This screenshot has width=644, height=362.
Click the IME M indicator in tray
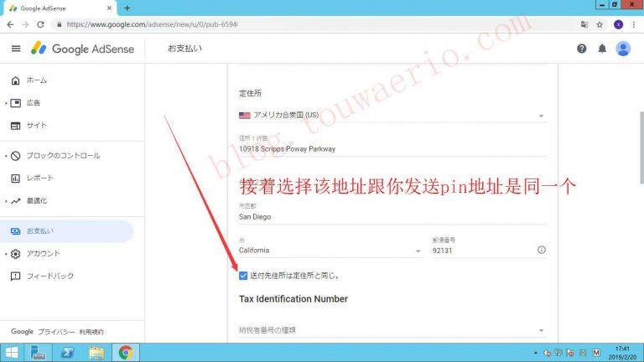tap(596, 353)
